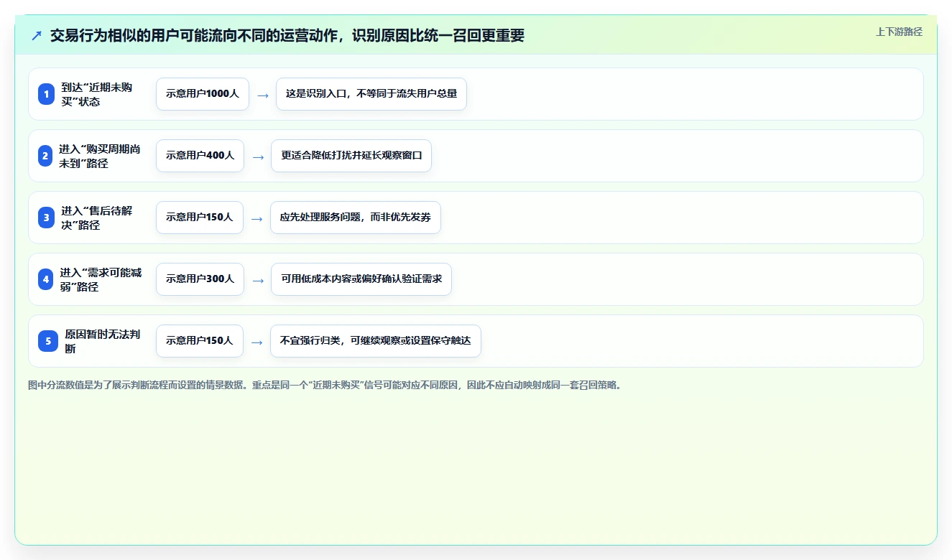This screenshot has width=952, height=560.
Task: Click the footnote starting 图中分流数值
Action: [325, 386]
